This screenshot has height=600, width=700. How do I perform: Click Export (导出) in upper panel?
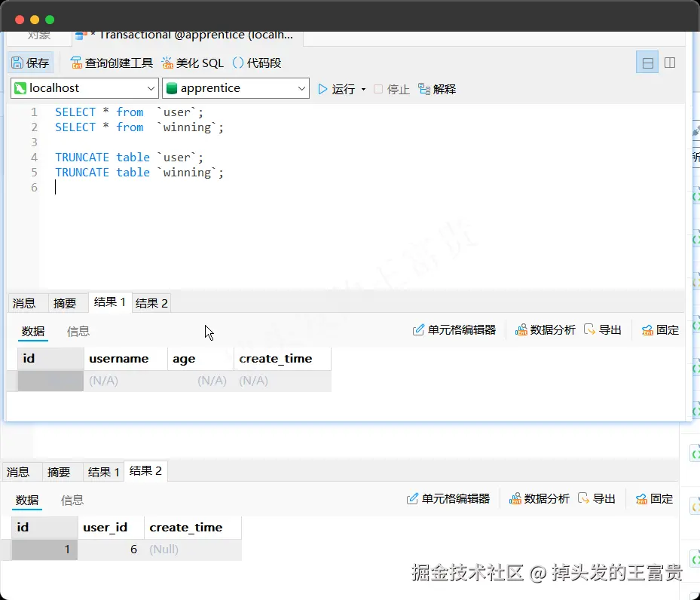coord(602,330)
